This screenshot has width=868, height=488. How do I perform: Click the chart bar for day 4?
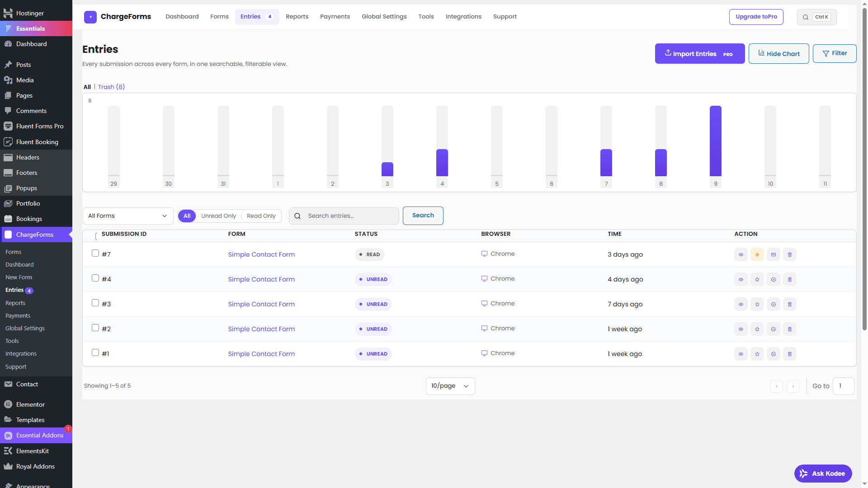click(x=442, y=163)
